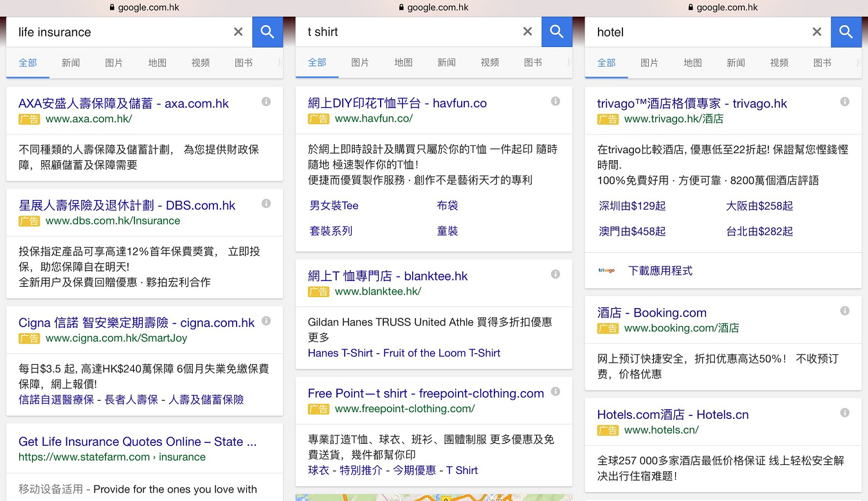Image resolution: width=868 pixels, height=501 pixels.
Task: Click search button beside 't shirt'
Action: point(557,32)
